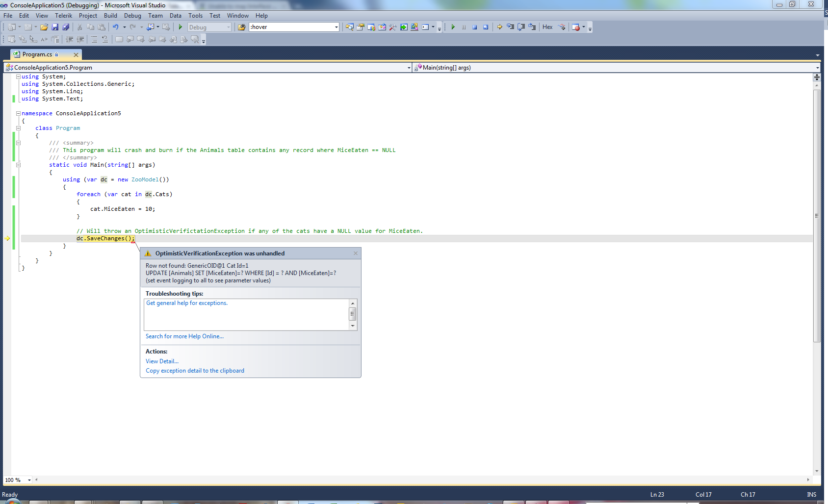Click View Detail link in exception dialog

(162, 361)
